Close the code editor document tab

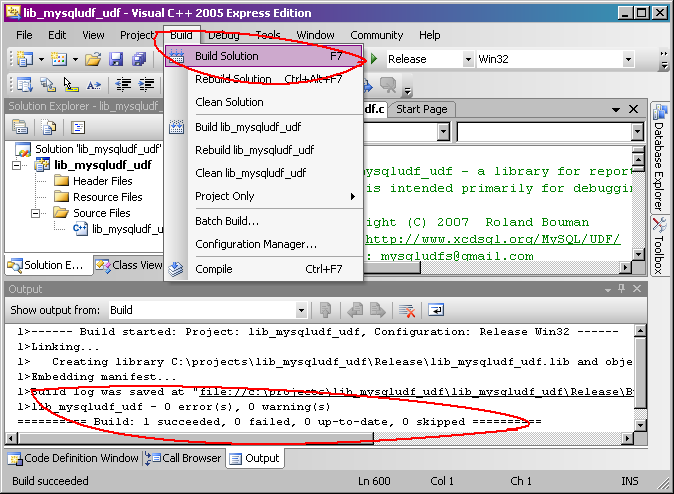tap(633, 109)
